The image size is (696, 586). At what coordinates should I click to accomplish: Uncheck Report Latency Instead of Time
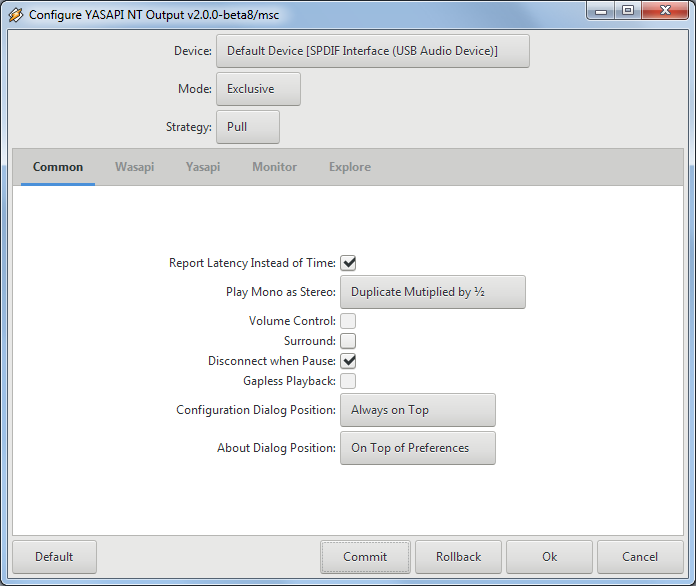click(348, 263)
